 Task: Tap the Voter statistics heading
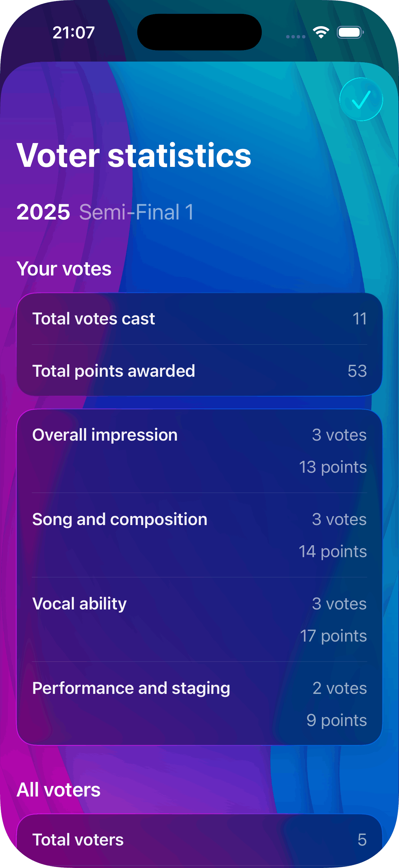pos(134,155)
